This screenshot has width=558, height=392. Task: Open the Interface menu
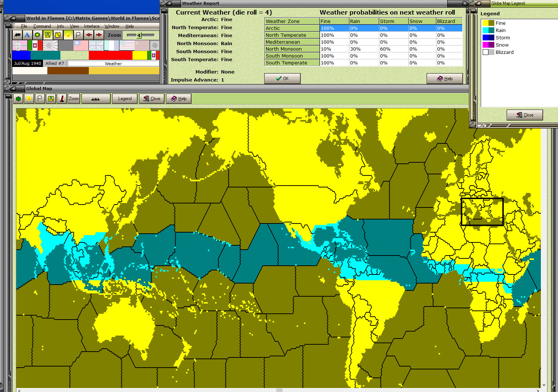point(92,26)
